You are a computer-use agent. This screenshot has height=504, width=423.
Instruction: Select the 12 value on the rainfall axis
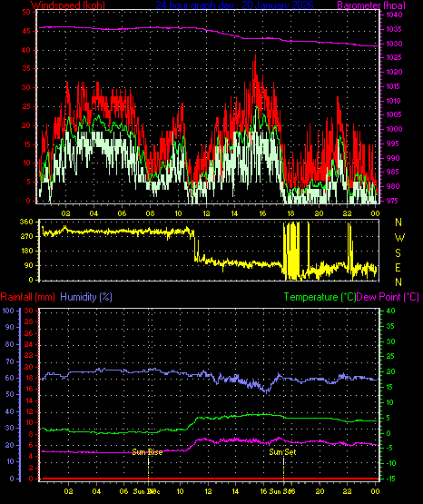29,411
